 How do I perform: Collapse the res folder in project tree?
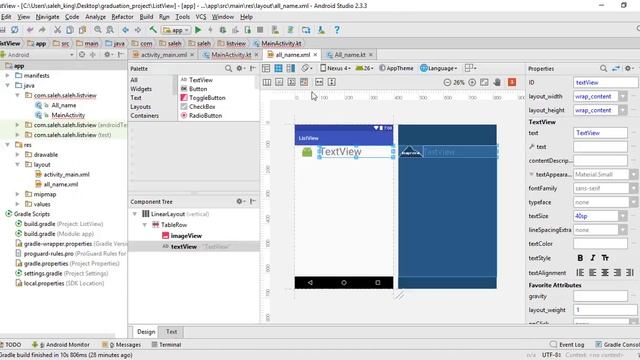pos(8,144)
